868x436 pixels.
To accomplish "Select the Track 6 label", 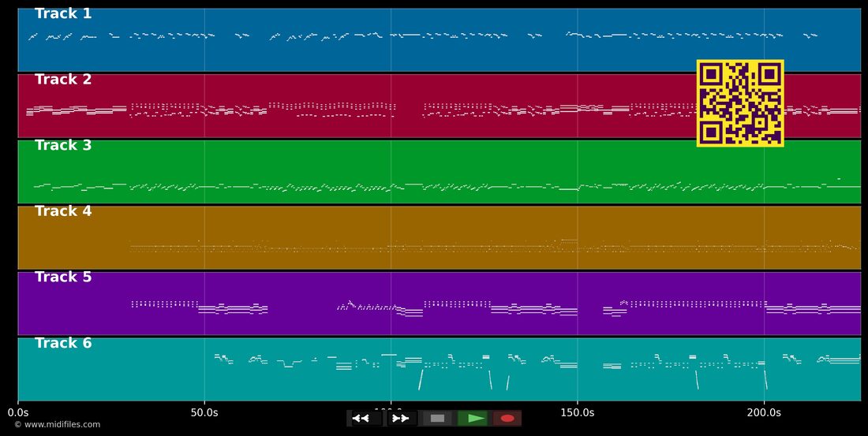I will tap(63, 343).
